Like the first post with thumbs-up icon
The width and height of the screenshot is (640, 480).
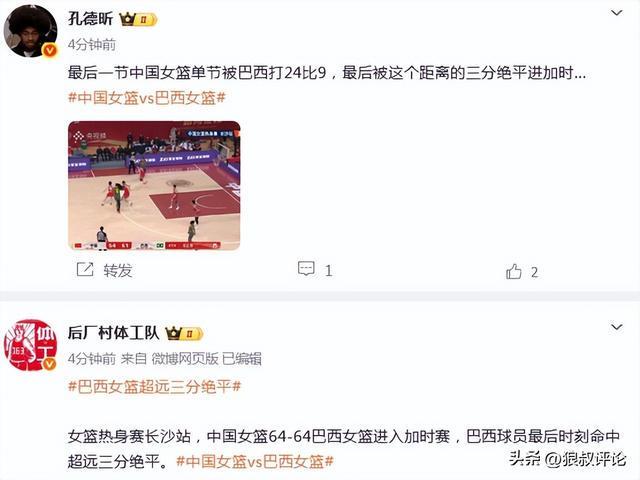click(x=513, y=271)
